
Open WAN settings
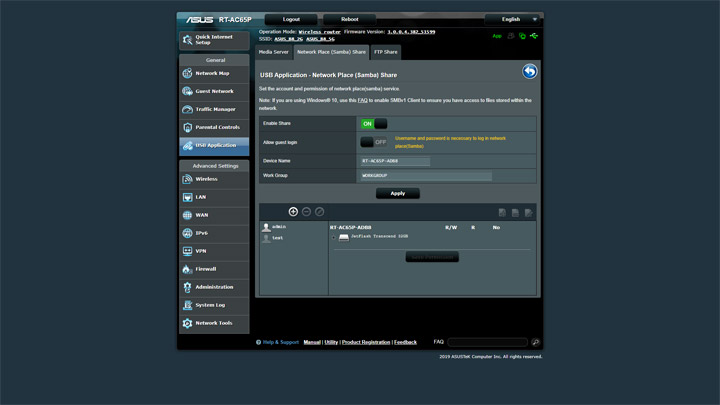(214, 215)
